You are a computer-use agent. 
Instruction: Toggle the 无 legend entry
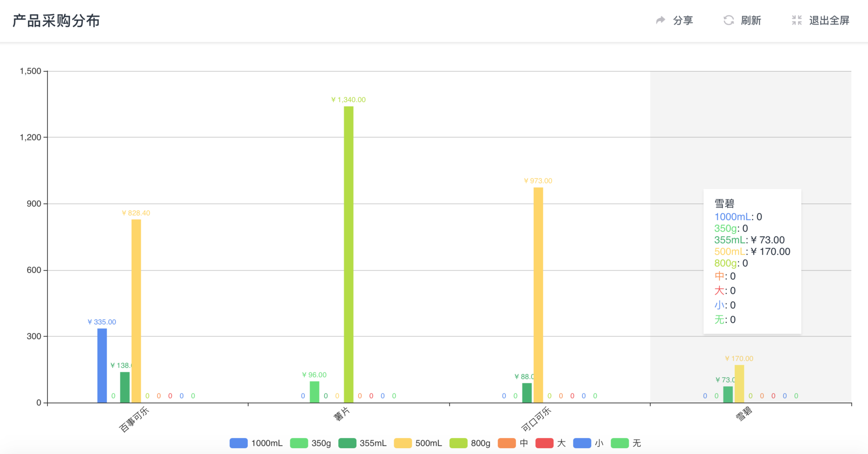pyautogui.click(x=626, y=443)
